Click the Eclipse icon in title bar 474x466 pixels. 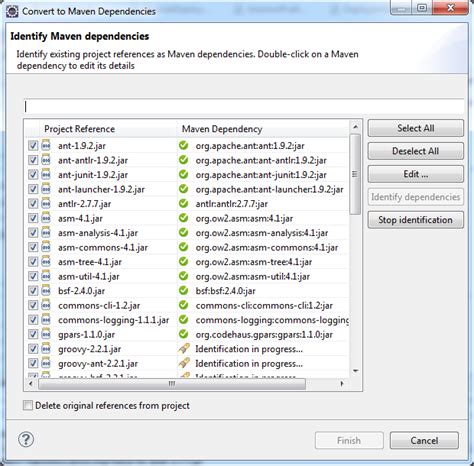(12, 11)
